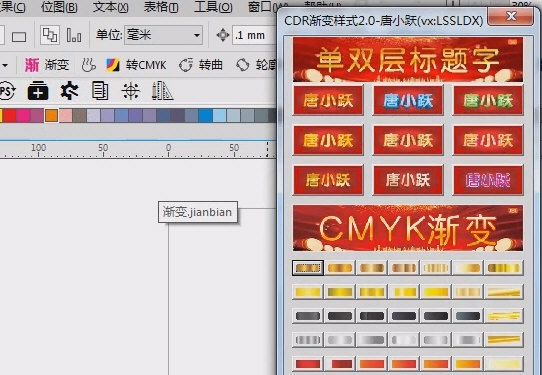This screenshot has width=542, height=375.
Task: Apply the green 唐小跃 title style
Action: pos(488,100)
